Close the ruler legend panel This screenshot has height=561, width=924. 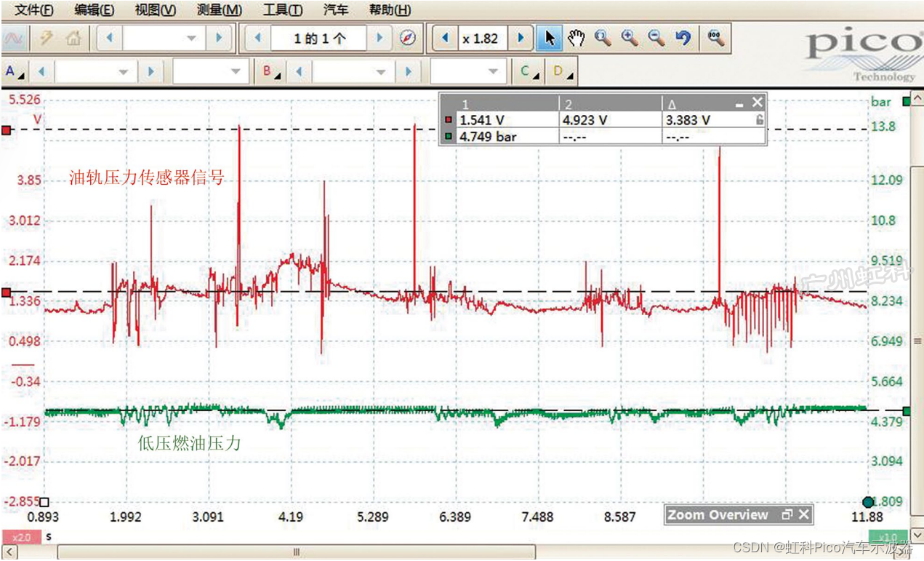(757, 103)
